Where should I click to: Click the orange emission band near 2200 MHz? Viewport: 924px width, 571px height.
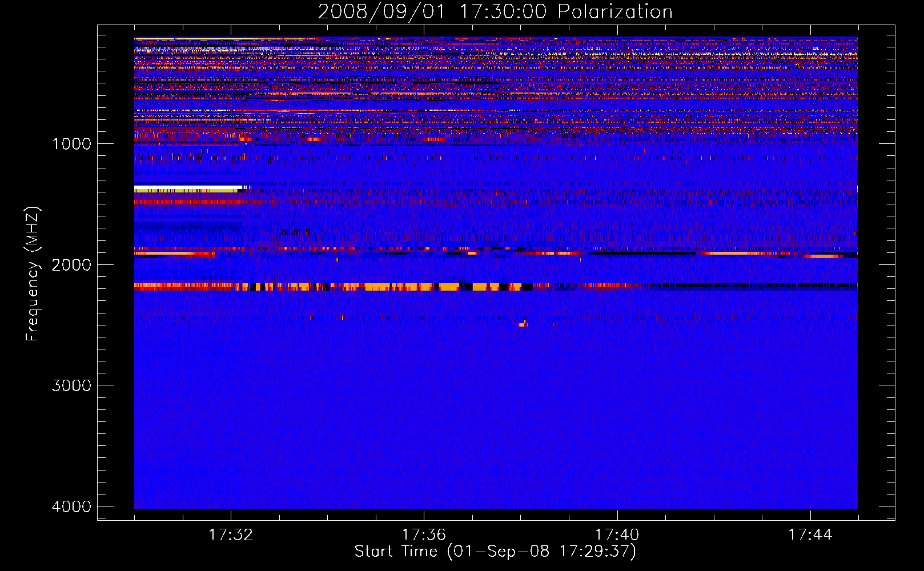[x=334, y=287]
